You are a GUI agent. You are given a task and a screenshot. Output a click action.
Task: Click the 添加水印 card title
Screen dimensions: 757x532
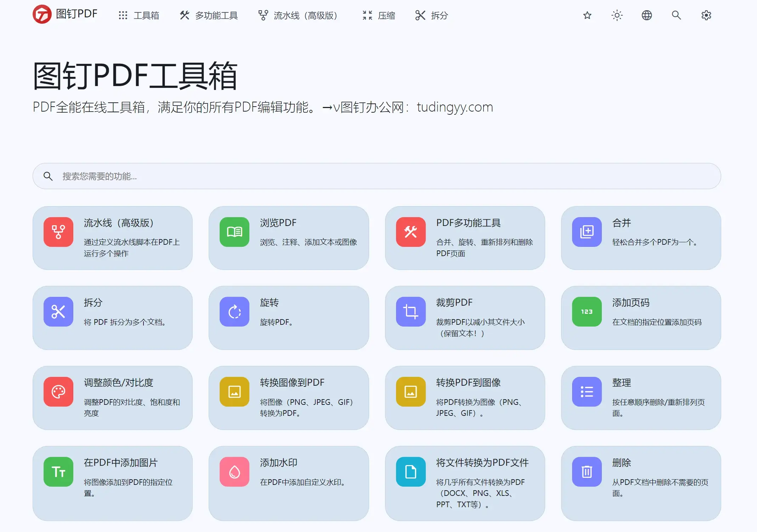[279, 463]
